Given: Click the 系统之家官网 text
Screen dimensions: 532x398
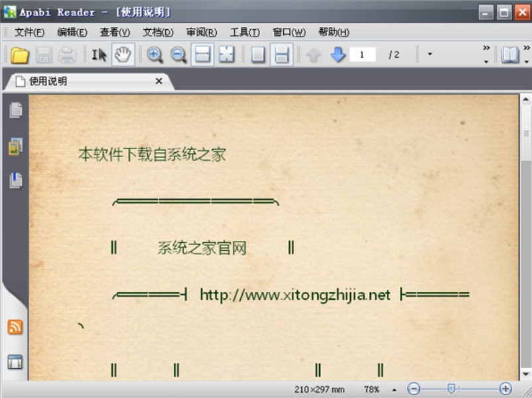Looking at the screenshot, I should [x=202, y=247].
